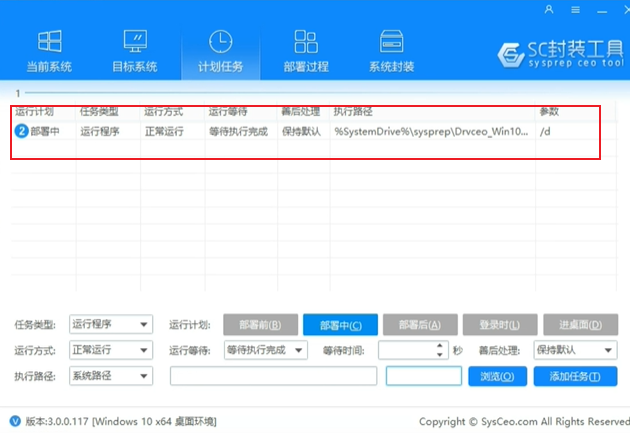Select the 部署中(C) run plan
Viewport: 630px width, 433px height.
pos(340,325)
